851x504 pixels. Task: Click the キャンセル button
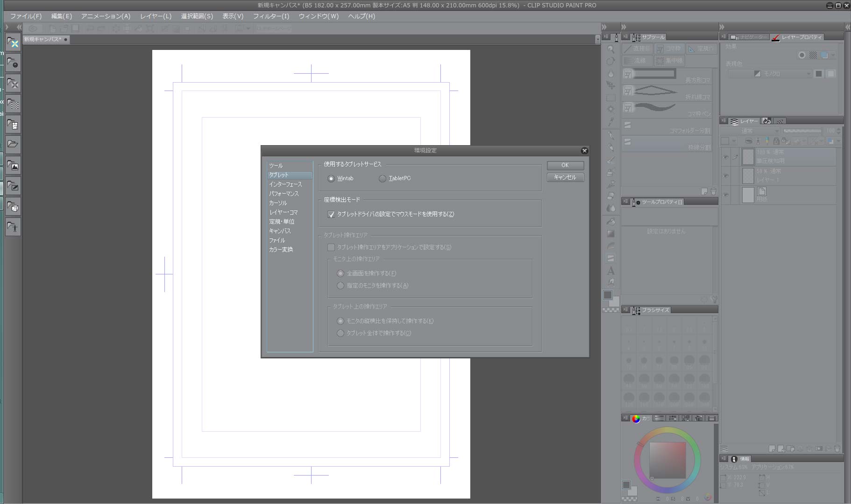coord(565,177)
